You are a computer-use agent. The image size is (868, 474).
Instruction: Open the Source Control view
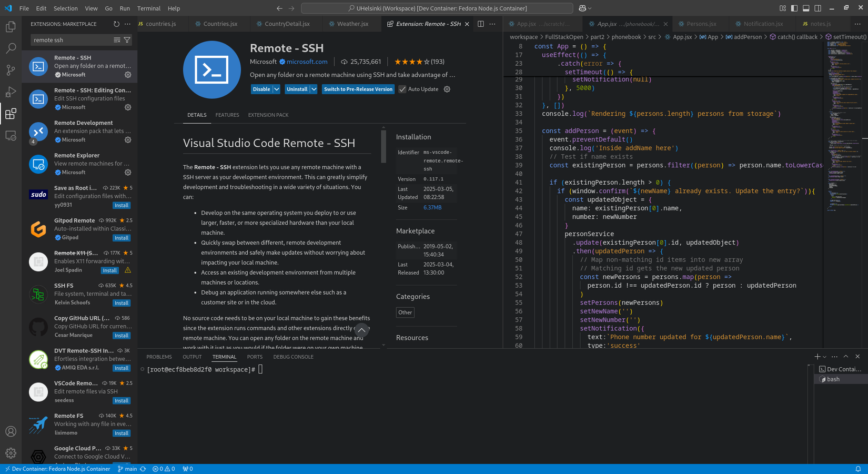pos(11,70)
